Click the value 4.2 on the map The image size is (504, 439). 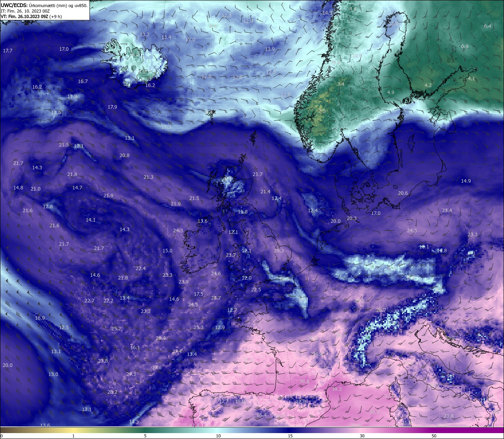coord(428,85)
